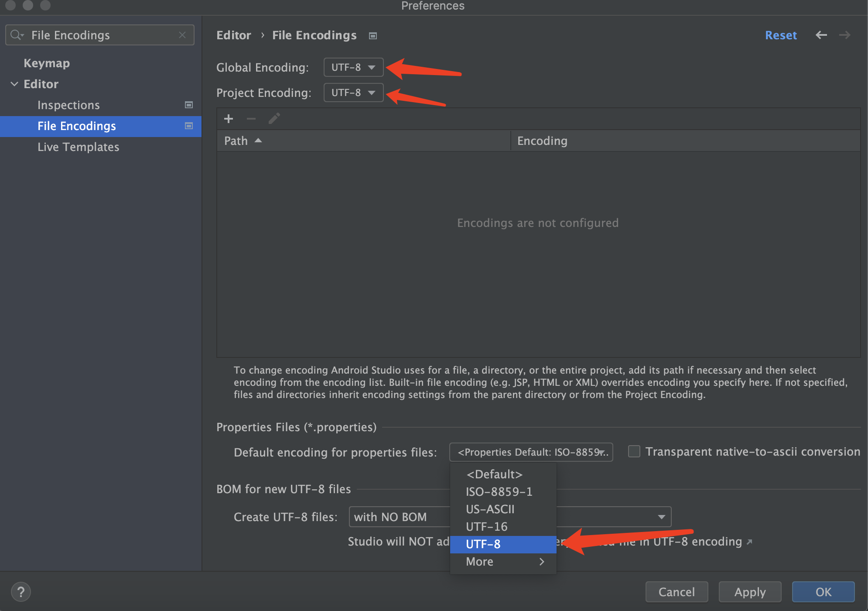
Task: Expand the More submenu
Action: click(x=503, y=562)
